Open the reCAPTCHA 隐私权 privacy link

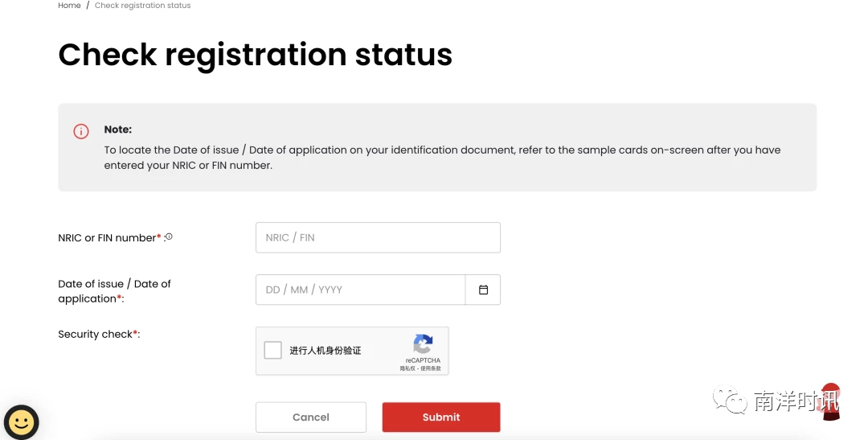tap(408, 368)
